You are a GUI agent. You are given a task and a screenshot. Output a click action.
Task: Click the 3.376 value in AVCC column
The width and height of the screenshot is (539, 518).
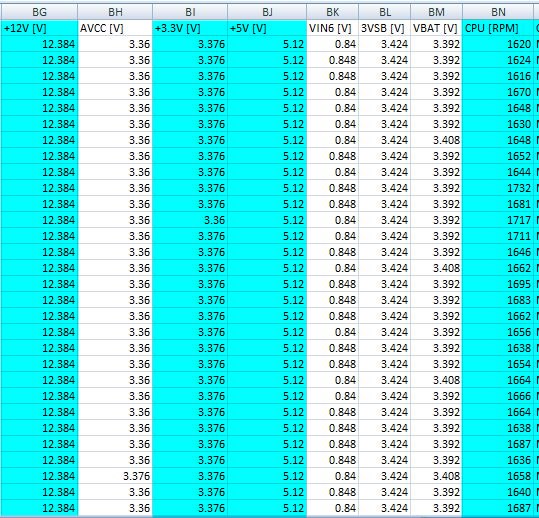tap(115, 476)
